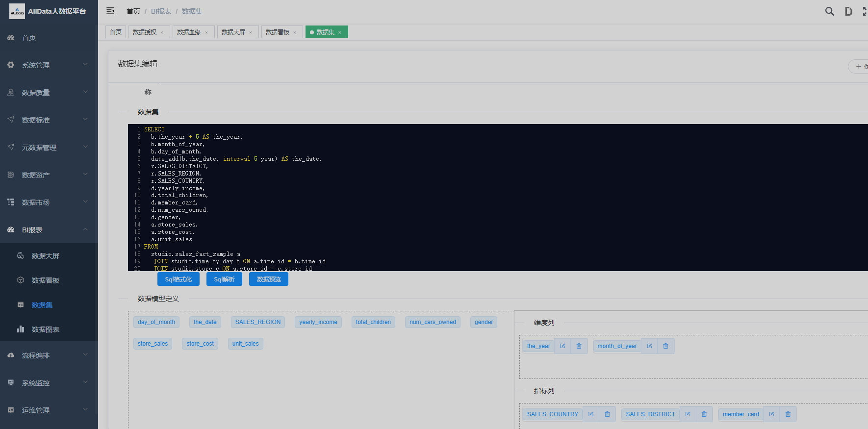Click the edit icon next to the_year
Screen dimensions: 868x429
(562, 346)
